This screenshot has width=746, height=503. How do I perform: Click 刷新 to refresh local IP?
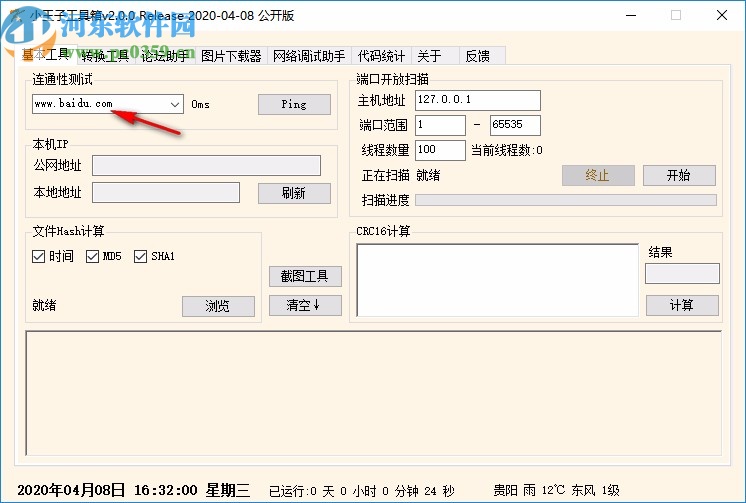[x=294, y=193]
